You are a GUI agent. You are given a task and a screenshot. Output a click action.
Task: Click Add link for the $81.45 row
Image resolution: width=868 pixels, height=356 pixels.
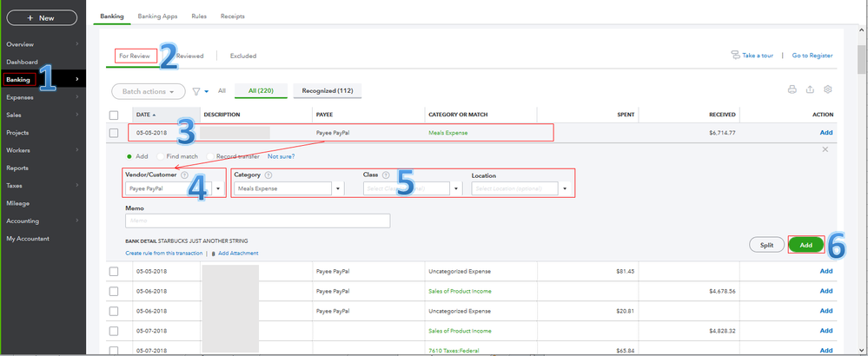coord(826,271)
